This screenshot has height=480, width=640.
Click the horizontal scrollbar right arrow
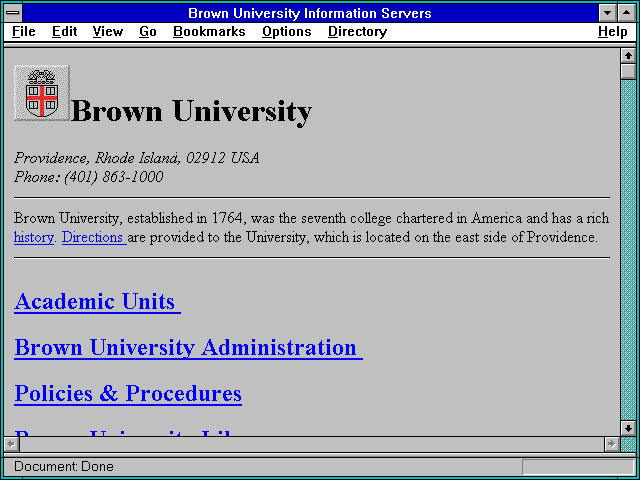coord(611,444)
